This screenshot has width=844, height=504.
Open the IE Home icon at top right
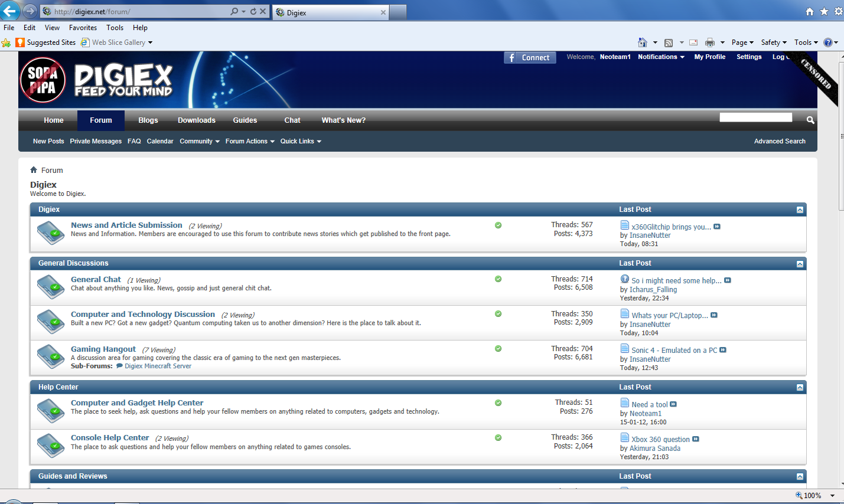810,11
